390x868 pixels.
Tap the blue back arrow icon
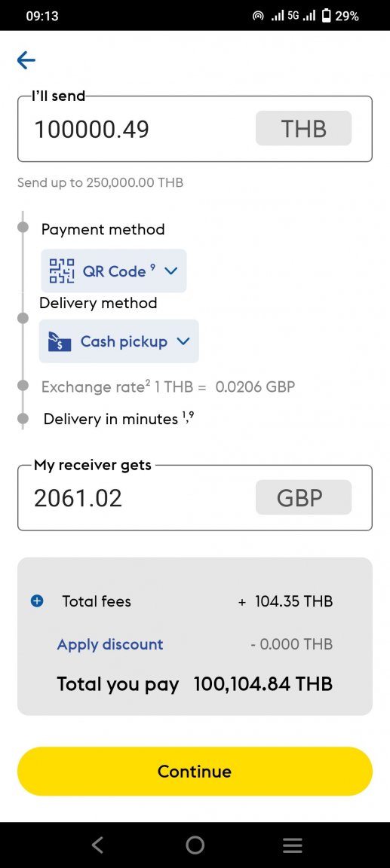tap(26, 60)
